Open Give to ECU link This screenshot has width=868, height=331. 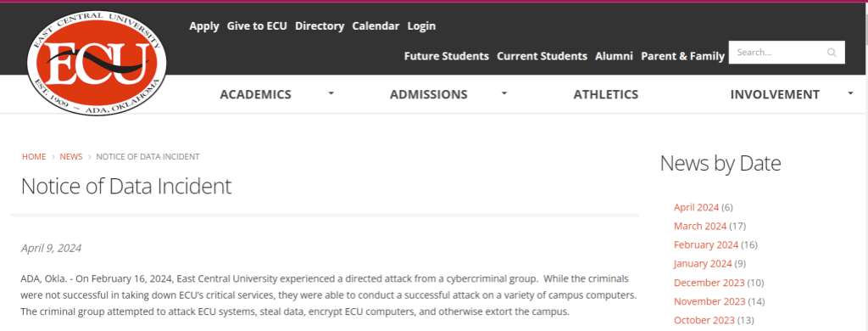point(257,26)
